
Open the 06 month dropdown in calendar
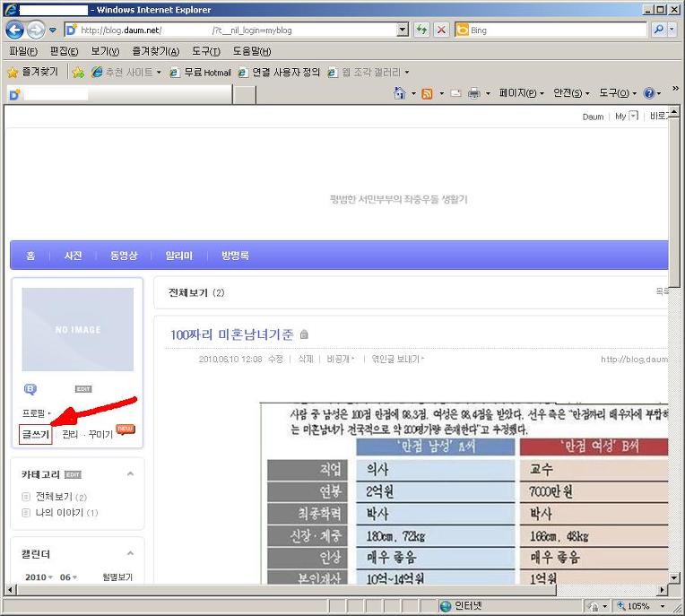(x=68, y=577)
